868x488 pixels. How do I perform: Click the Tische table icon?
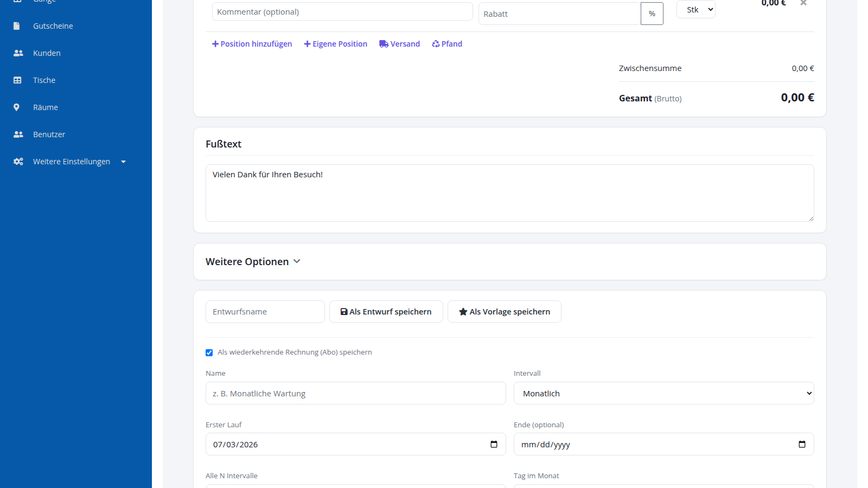[17, 80]
